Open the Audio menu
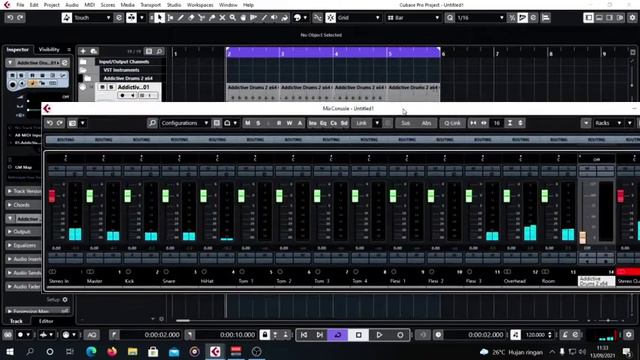 (x=72, y=5)
